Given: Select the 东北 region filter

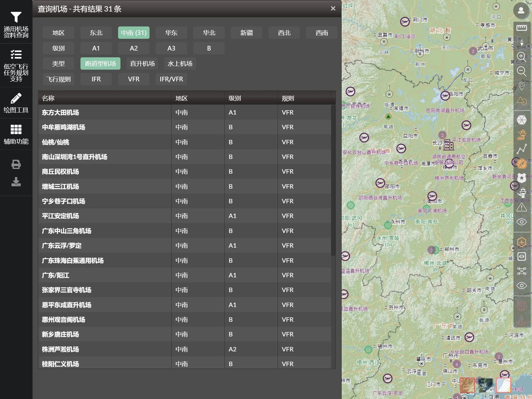Looking at the screenshot, I should pos(96,33).
